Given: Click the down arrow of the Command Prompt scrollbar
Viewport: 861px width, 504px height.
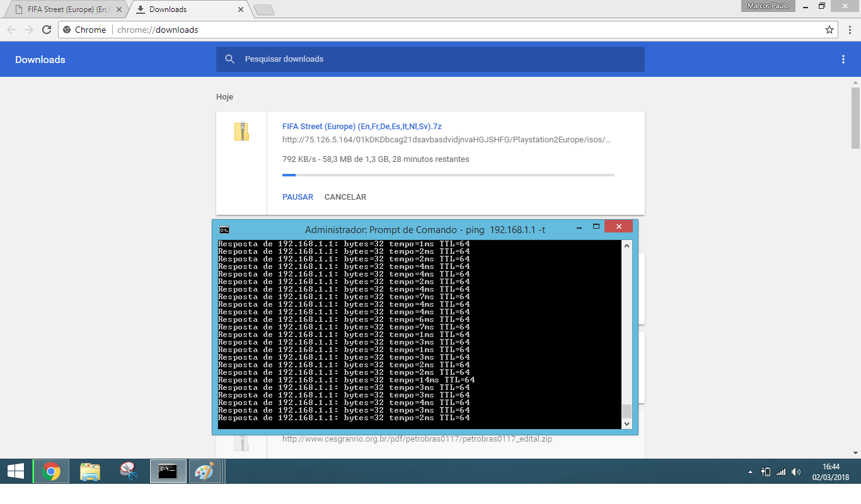Looking at the screenshot, I should pos(627,424).
